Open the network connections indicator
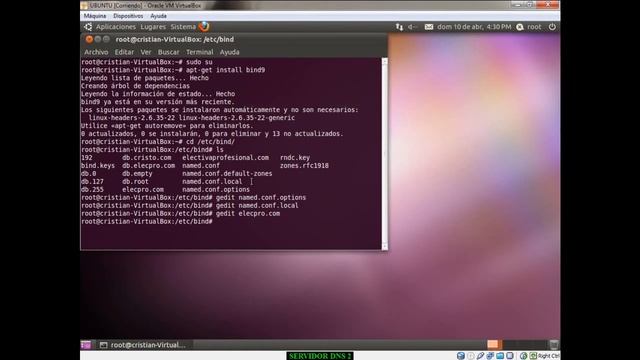Viewport: 640px width, 360px height. 399,27
